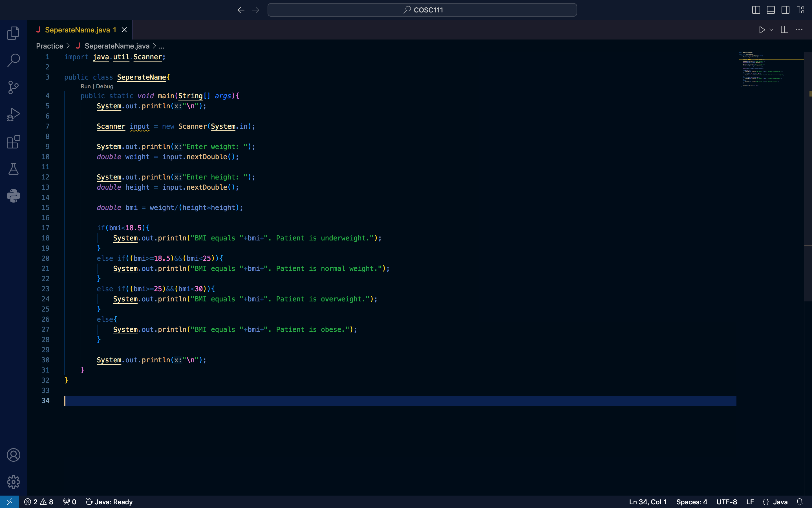The height and width of the screenshot is (508, 812).
Task: Click the SeperateName.java breadcrumb
Action: pyautogui.click(x=117, y=46)
